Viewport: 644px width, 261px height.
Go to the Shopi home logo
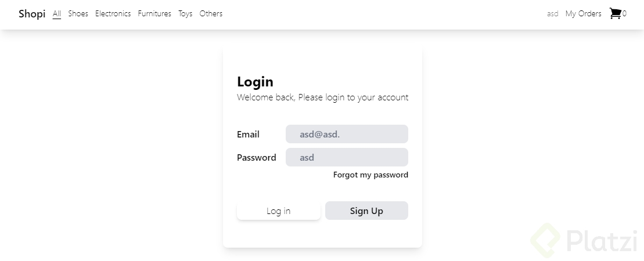[32, 14]
